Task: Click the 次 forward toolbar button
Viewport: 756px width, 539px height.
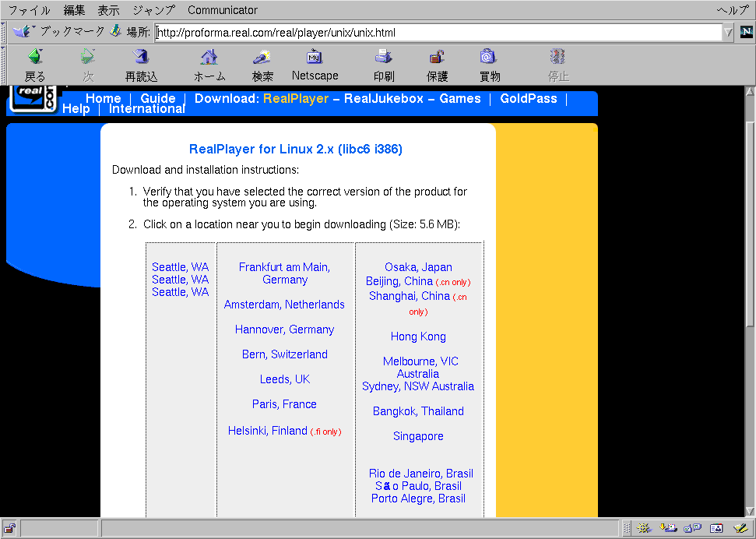Action: (88, 65)
